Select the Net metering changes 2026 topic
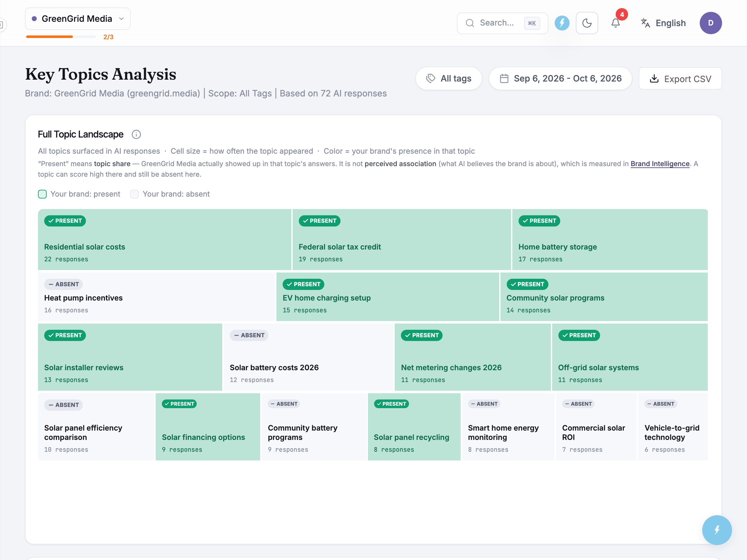 point(472,357)
